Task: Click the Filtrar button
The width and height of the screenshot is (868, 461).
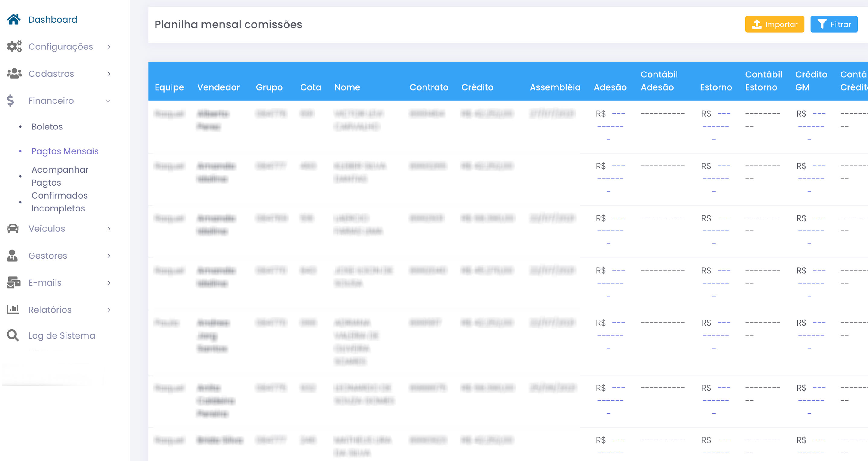Action: click(834, 24)
